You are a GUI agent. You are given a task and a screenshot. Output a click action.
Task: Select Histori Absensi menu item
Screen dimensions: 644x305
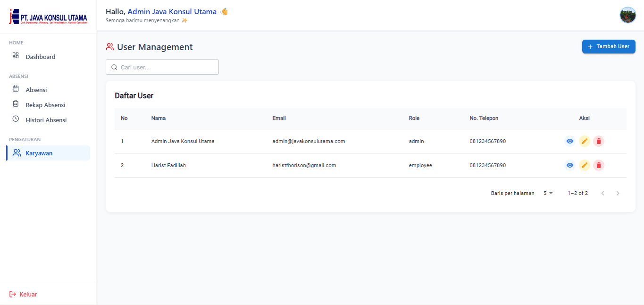pyautogui.click(x=46, y=120)
